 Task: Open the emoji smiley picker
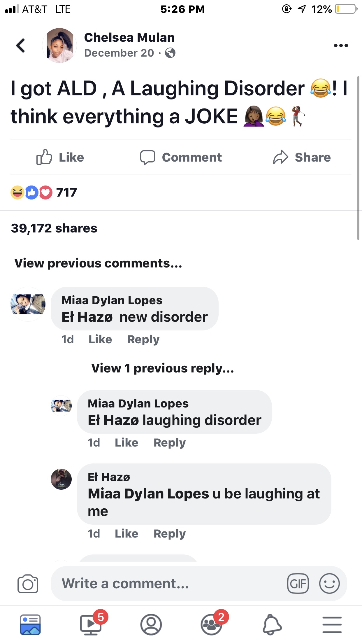click(x=329, y=584)
